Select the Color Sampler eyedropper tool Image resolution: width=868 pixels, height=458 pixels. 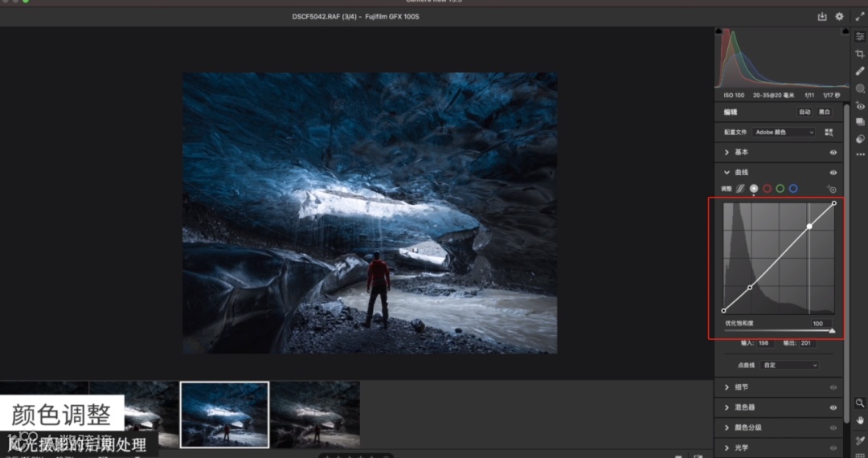[860, 440]
